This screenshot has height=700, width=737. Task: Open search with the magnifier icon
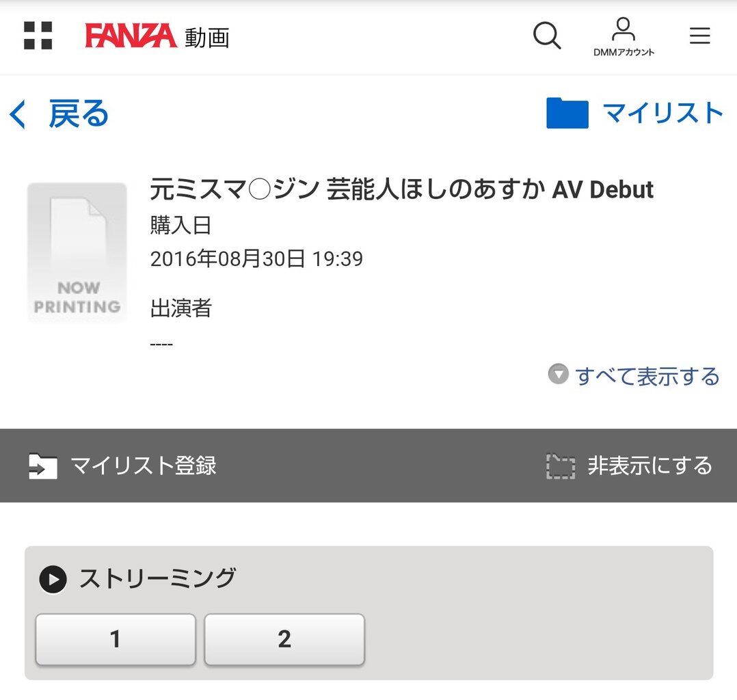(x=547, y=36)
